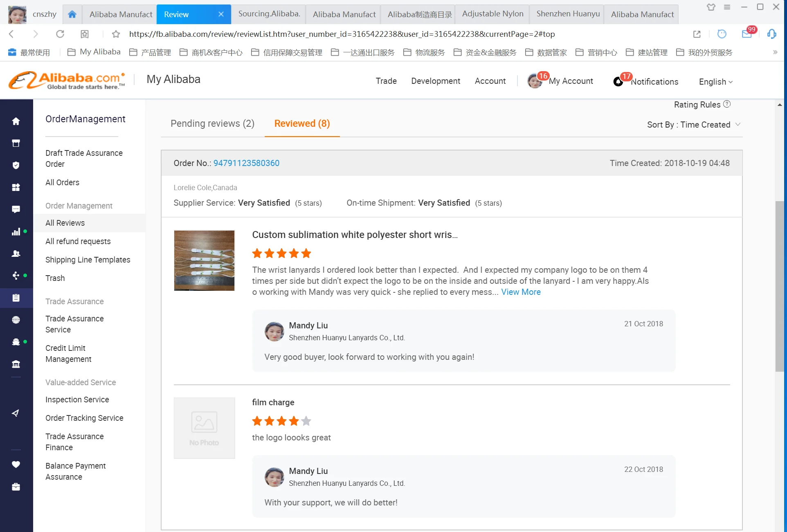This screenshot has width=787, height=532.
Task: Click the paper plane sidebar icon
Action: coord(16,413)
